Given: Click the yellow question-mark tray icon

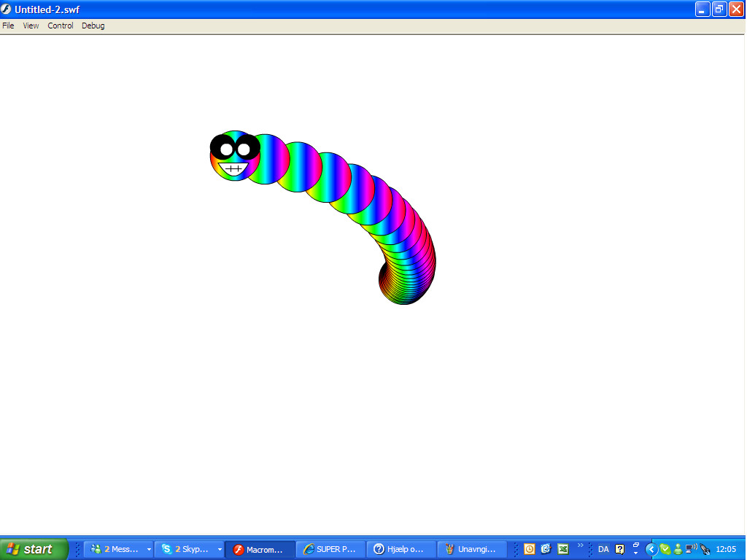Looking at the screenshot, I should (619, 548).
